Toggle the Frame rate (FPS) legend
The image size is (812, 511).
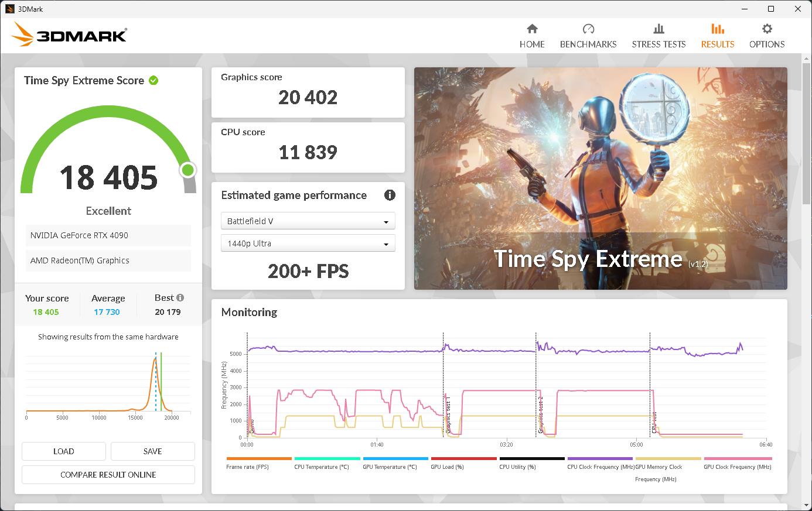pos(259,464)
